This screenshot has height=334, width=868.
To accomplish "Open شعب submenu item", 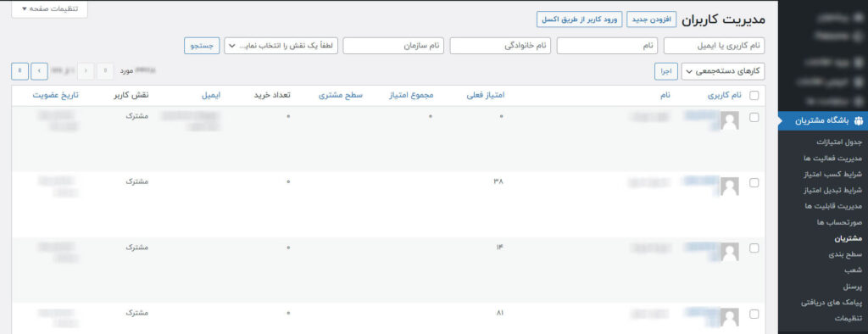I will tap(853, 270).
